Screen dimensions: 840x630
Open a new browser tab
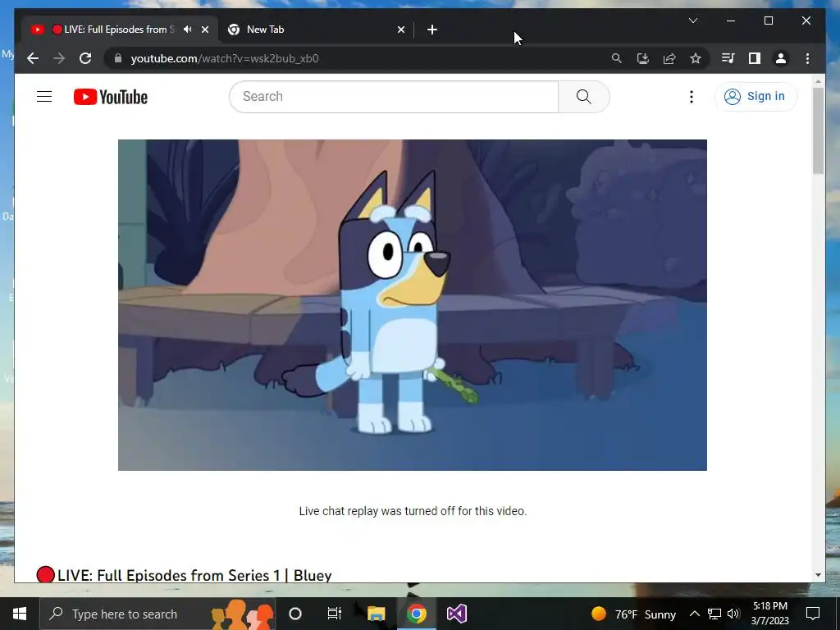click(432, 30)
